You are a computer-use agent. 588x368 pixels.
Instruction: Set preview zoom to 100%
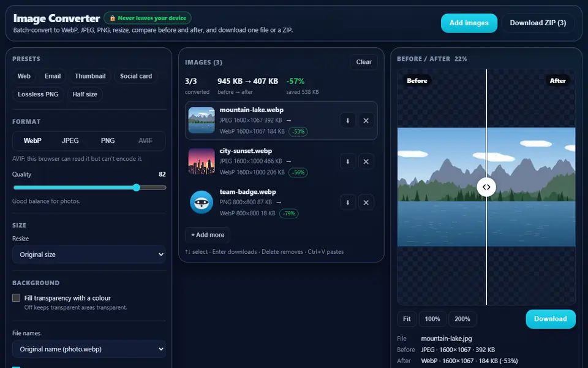(432, 319)
